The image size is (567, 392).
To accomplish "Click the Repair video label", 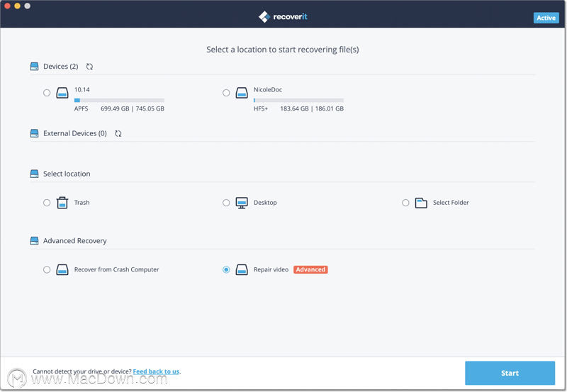I will (271, 270).
